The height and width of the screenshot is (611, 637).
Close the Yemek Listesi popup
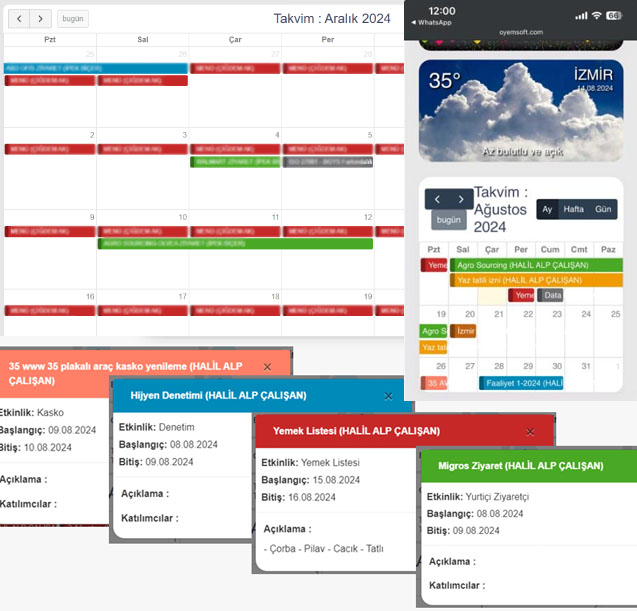click(530, 432)
